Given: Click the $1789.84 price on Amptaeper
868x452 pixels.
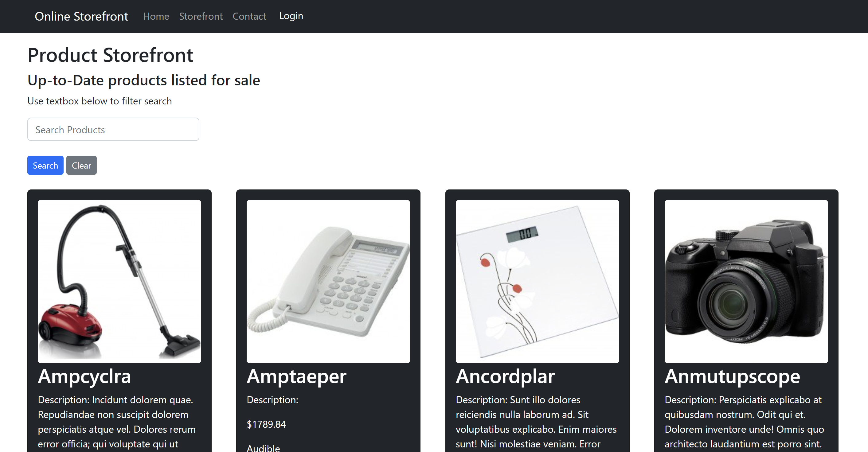Looking at the screenshot, I should click(266, 424).
